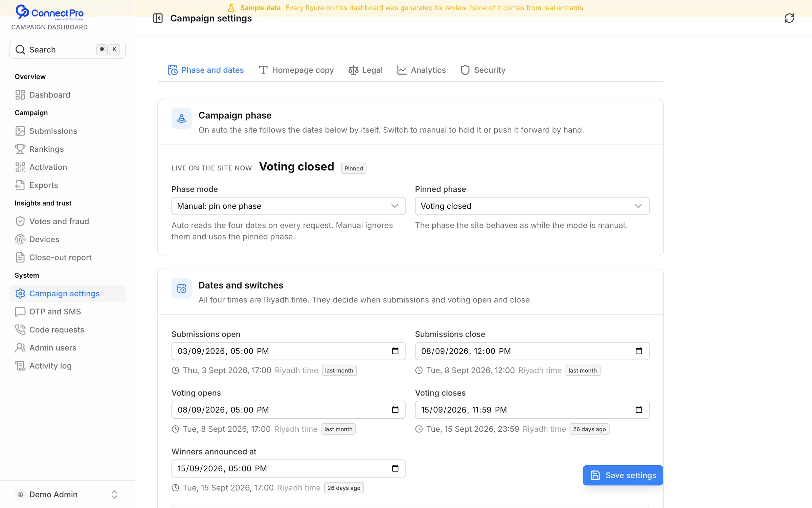Open the Rankings trophy item

pyautogui.click(x=67, y=149)
